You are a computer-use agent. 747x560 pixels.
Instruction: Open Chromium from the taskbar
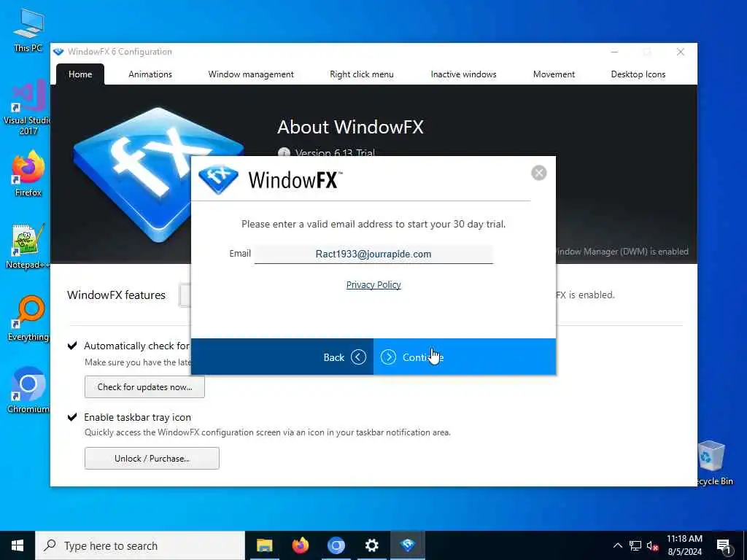click(x=336, y=545)
